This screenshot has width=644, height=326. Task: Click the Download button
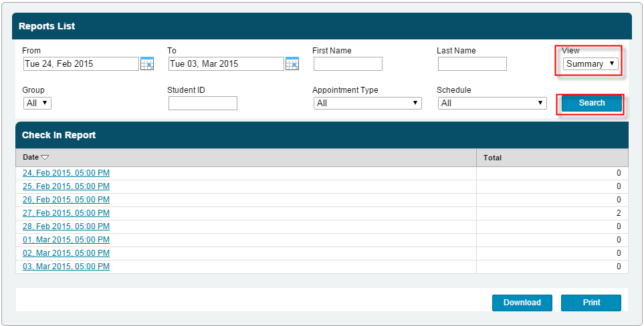click(522, 303)
